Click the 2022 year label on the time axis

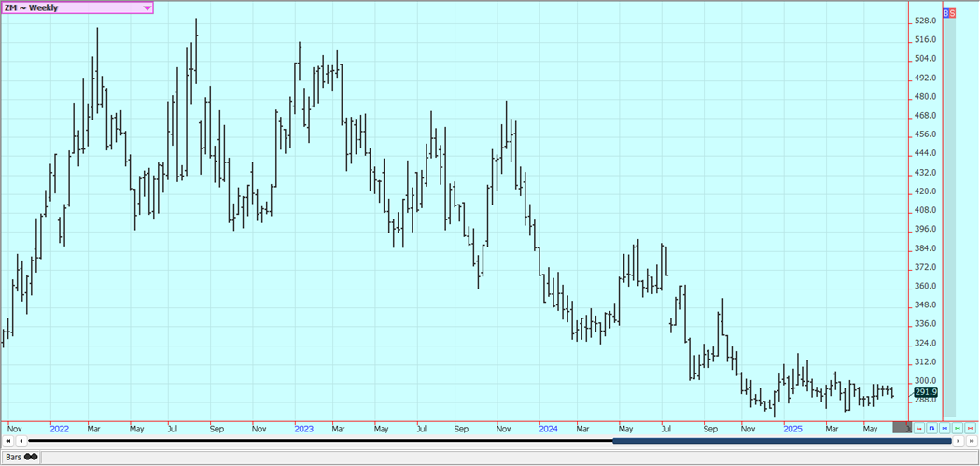pos(60,429)
